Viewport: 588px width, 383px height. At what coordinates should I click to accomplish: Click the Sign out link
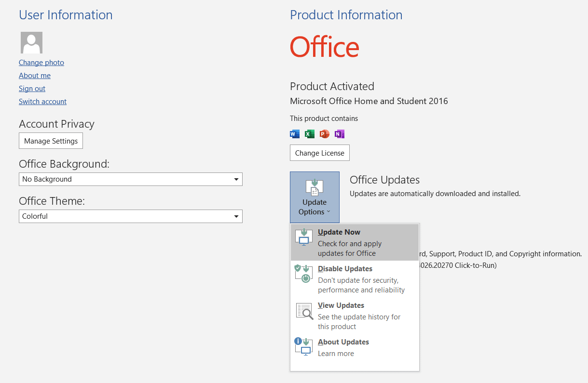click(32, 88)
